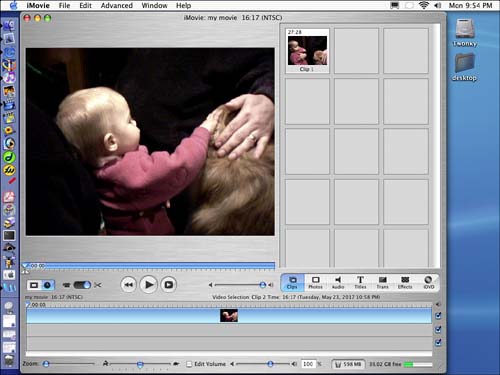Click the scissors edit mode icon

click(x=98, y=285)
